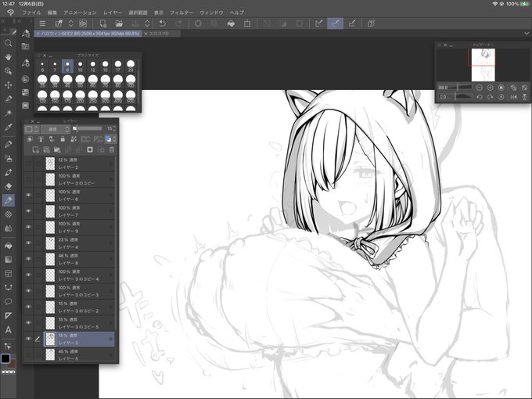Choose brush size 20 preset
Viewport: 532px width, 399px height.
click(x=131, y=66)
